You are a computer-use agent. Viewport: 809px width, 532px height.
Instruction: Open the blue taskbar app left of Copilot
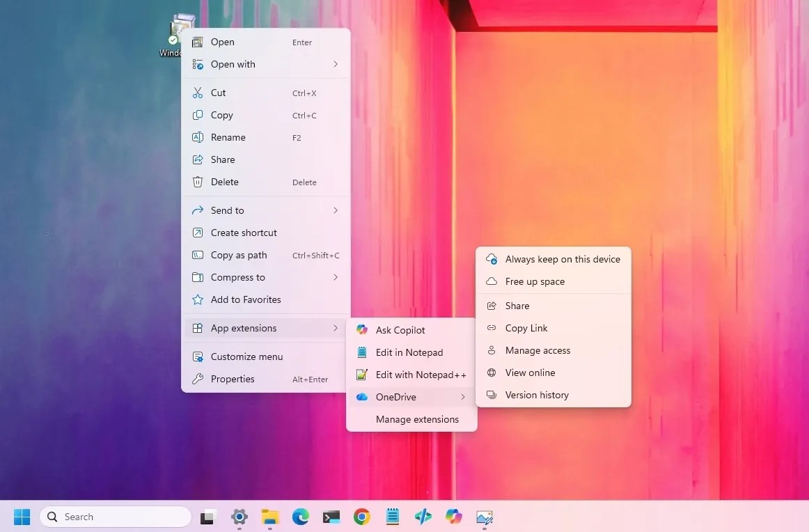coord(423,517)
